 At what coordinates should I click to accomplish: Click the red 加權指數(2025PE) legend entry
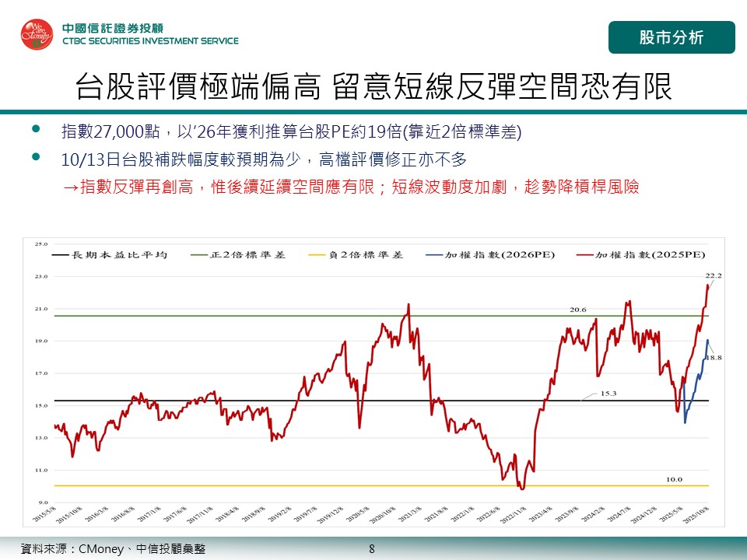pos(640,254)
